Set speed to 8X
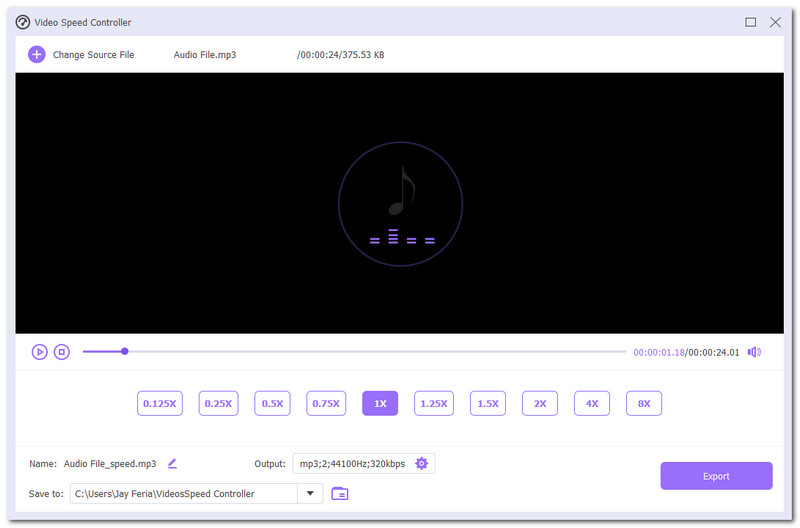 click(644, 404)
